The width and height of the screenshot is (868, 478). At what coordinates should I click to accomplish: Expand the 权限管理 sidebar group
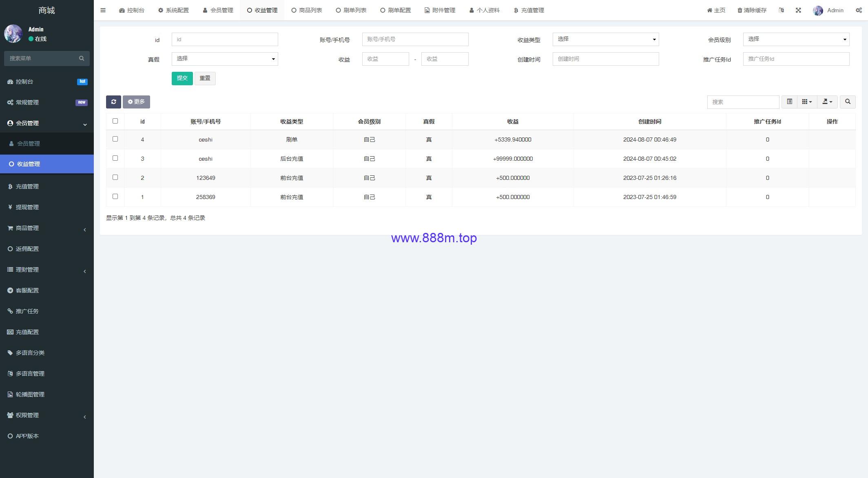coord(47,415)
